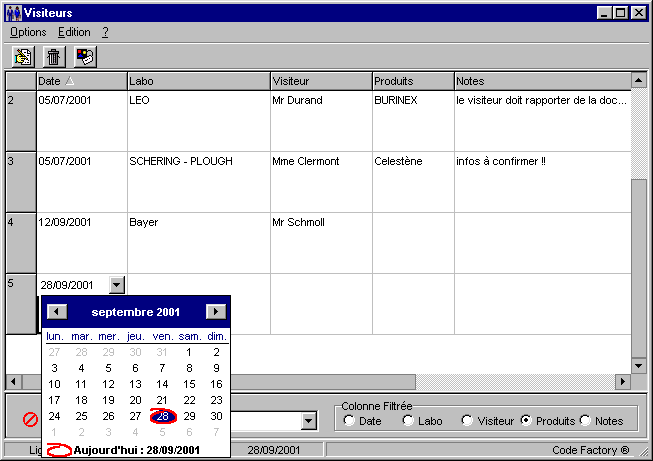Click the colored palette toolbar icon
This screenshot has width=653, height=461.
85,57
